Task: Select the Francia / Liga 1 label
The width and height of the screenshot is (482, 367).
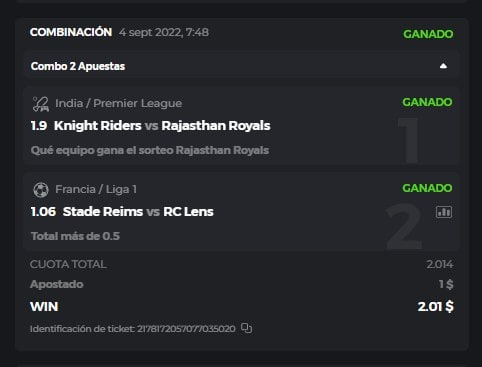Action: click(x=96, y=189)
